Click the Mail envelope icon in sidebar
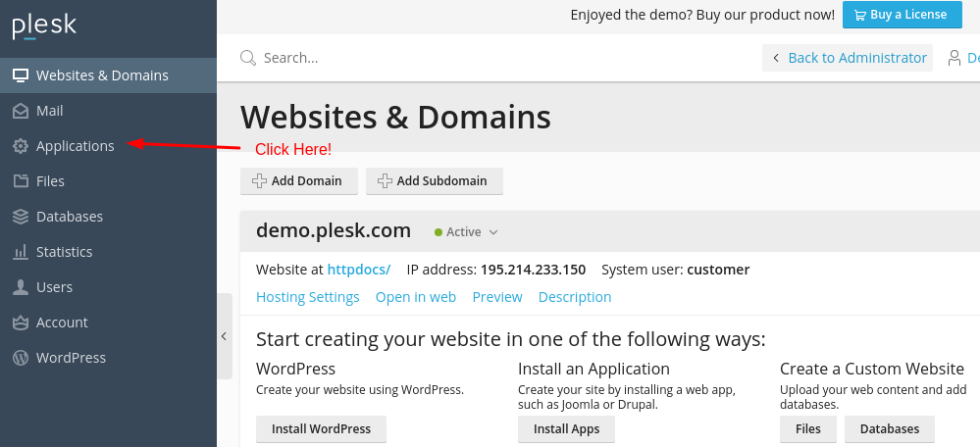Screen dimensions: 980x447 coord(20,111)
